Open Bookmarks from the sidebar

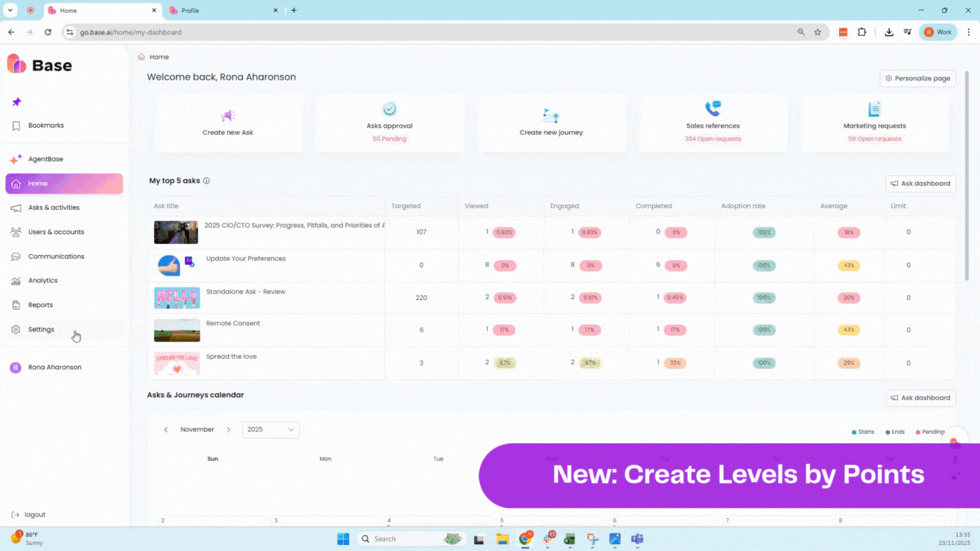(x=46, y=126)
